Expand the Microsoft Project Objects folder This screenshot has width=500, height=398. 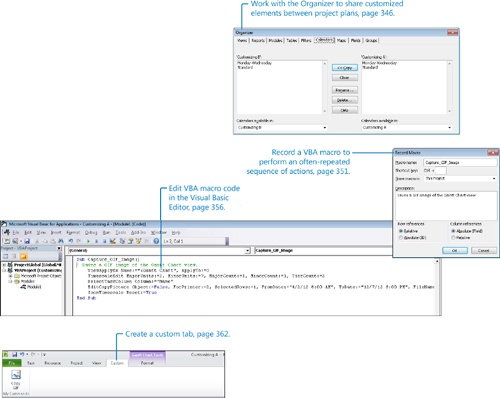point(10,276)
